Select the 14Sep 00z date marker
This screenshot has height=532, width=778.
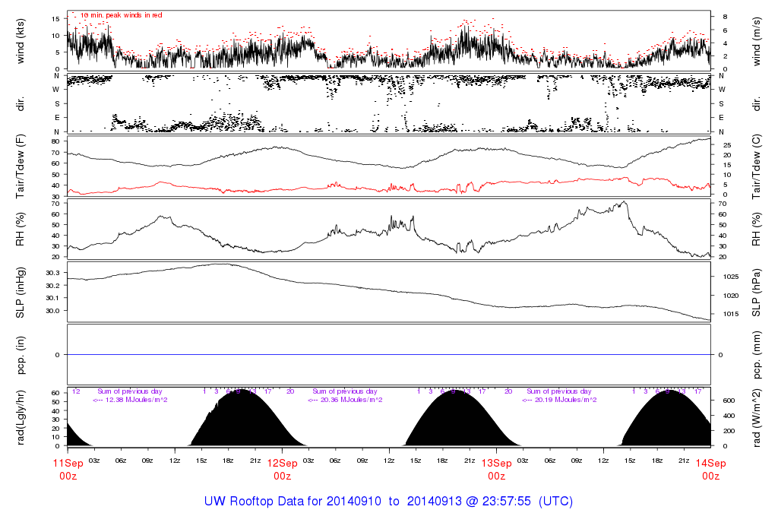[710, 470]
